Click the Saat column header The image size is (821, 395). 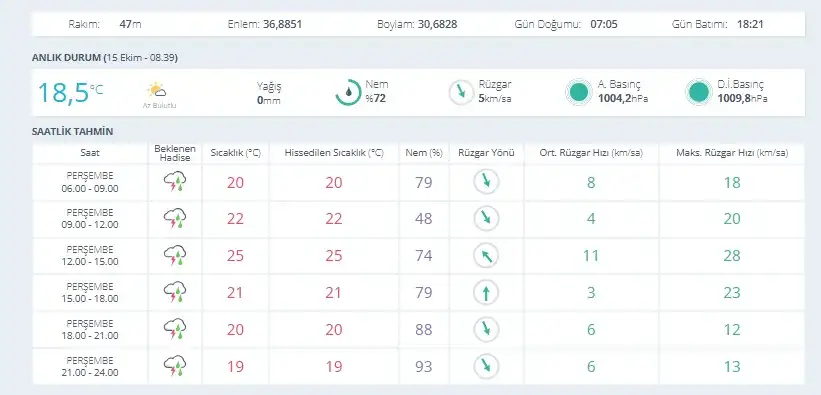tap(90, 153)
